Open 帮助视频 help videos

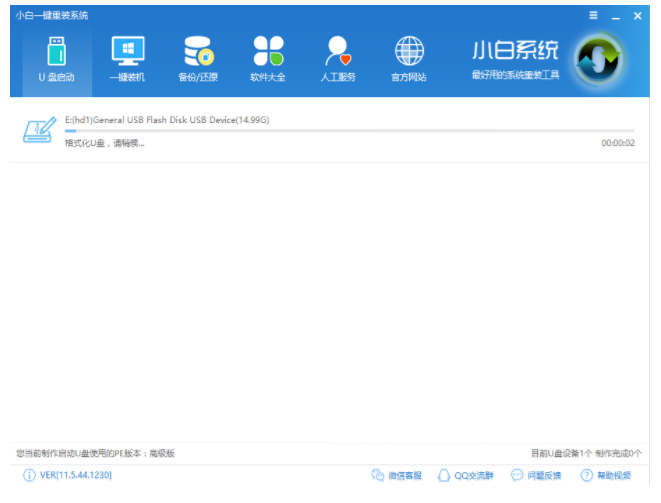pyautogui.click(x=606, y=475)
